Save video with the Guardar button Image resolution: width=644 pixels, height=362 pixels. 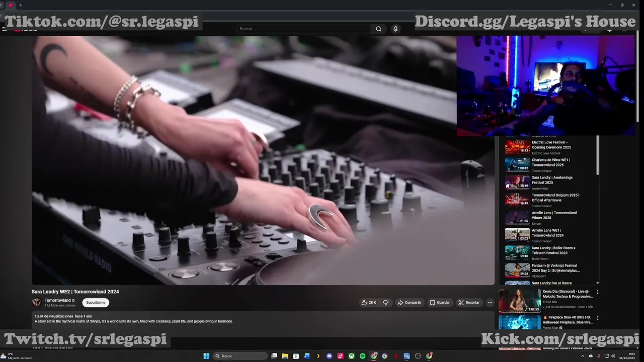tap(440, 303)
